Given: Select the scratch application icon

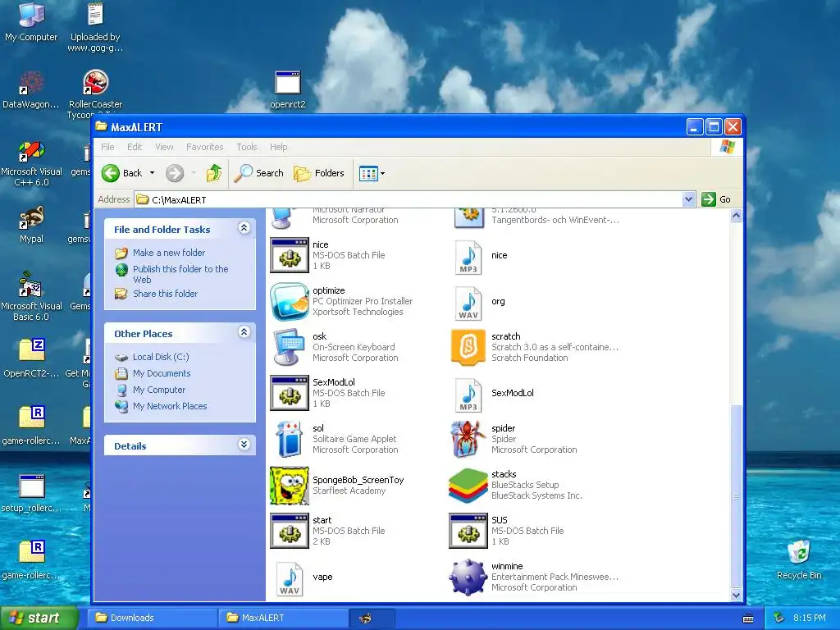Looking at the screenshot, I should [x=468, y=347].
